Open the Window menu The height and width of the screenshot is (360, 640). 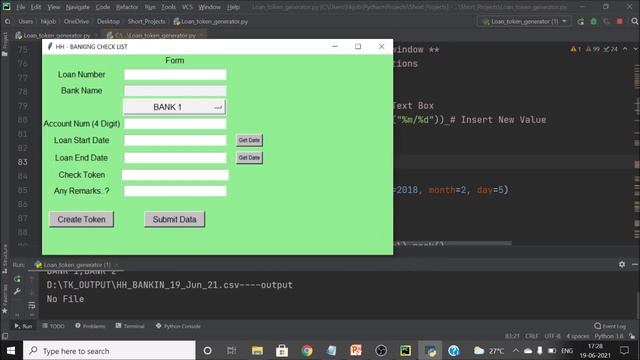pyautogui.click(x=209, y=7)
